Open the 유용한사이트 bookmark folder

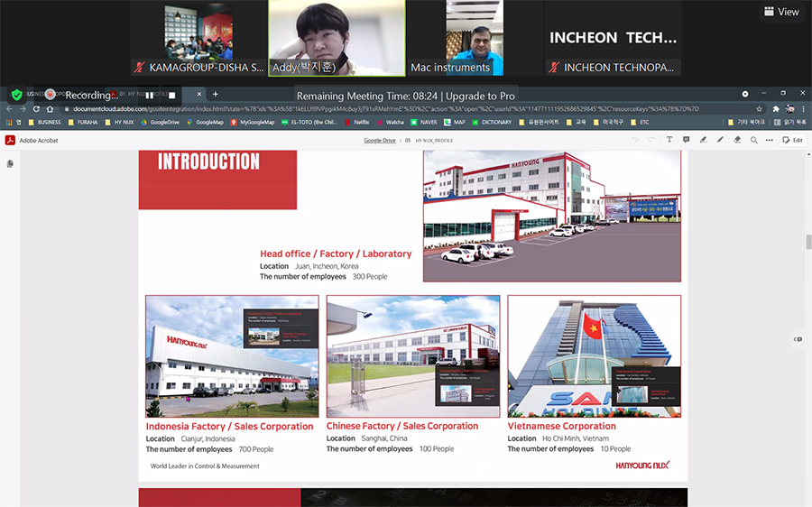pyautogui.click(x=539, y=122)
